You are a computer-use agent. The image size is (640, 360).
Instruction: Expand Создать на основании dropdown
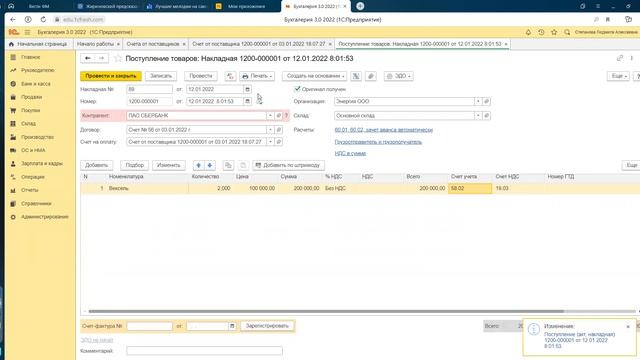coord(314,76)
